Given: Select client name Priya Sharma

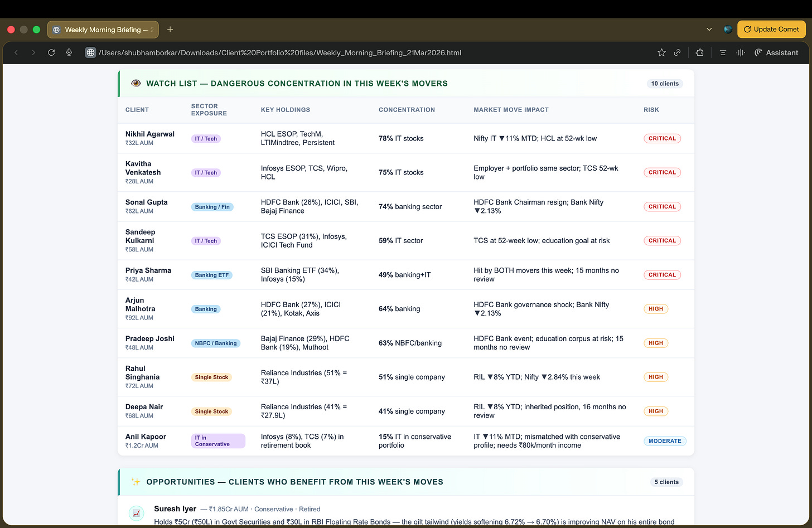Looking at the screenshot, I should (x=148, y=270).
